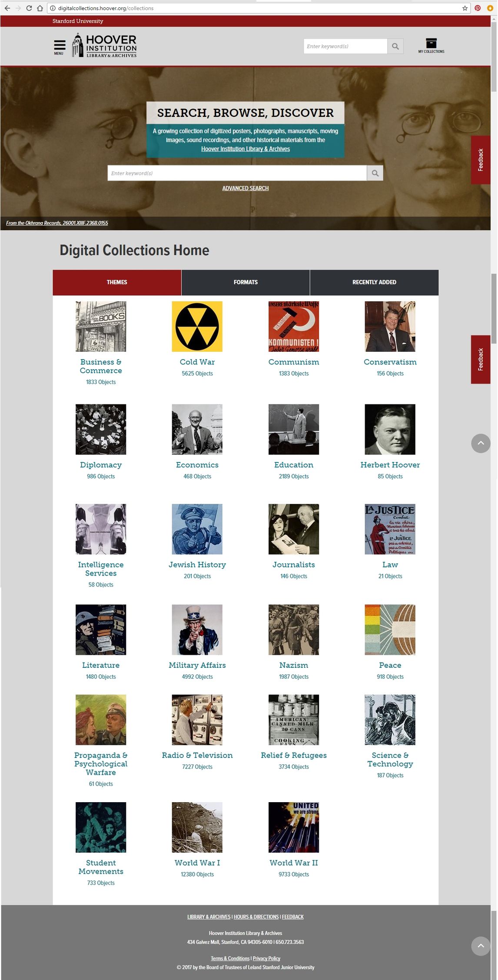Image resolution: width=498 pixels, height=980 pixels.
Task: Click the Pinterest extension icon
Action: coord(478,8)
